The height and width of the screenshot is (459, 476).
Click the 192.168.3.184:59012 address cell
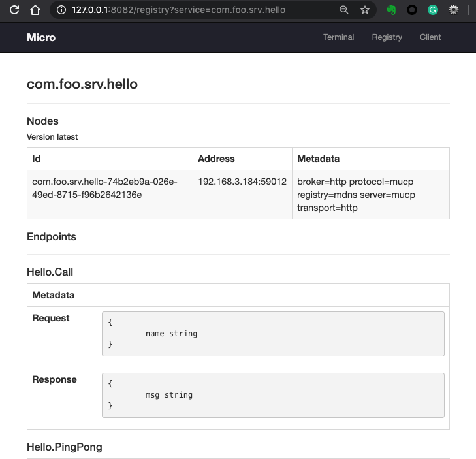242,182
